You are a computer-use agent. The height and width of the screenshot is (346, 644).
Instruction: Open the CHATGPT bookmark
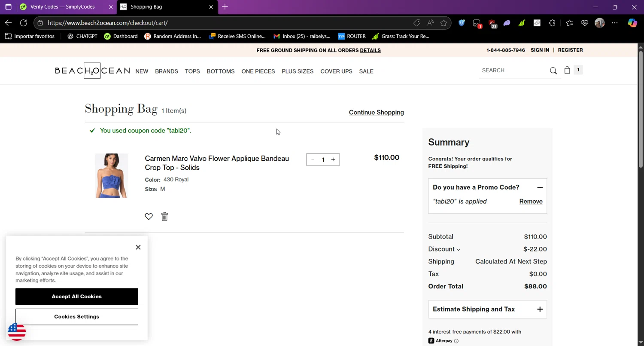pyautogui.click(x=82, y=36)
